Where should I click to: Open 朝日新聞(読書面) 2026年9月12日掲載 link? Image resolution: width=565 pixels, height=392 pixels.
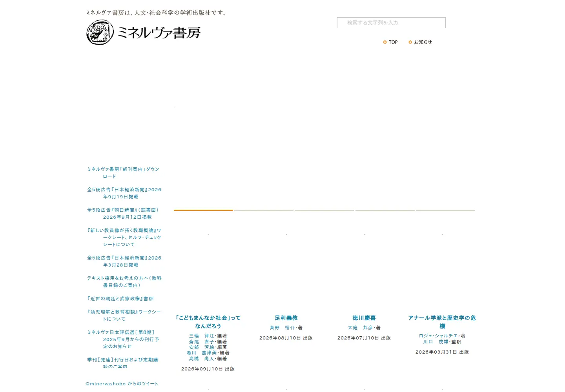click(x=123, y=214)
